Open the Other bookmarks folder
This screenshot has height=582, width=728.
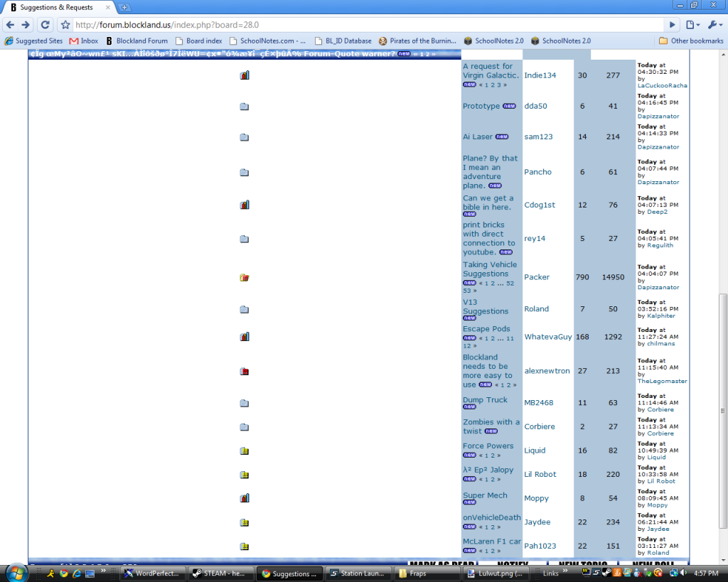[x=691, y=41]
